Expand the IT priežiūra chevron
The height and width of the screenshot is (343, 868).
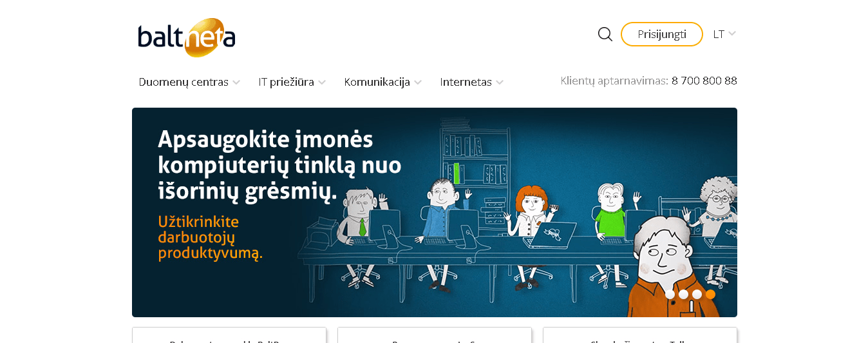[x=322, y=83]
